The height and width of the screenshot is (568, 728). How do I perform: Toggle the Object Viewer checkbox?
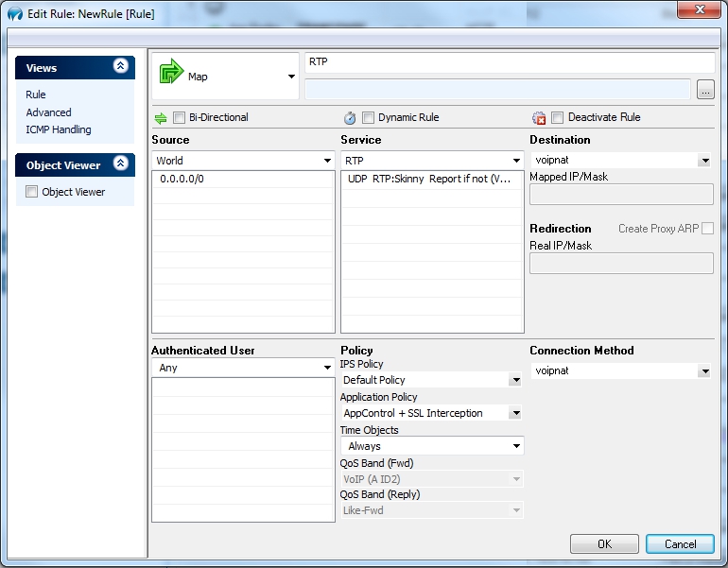tap(31, 191)
